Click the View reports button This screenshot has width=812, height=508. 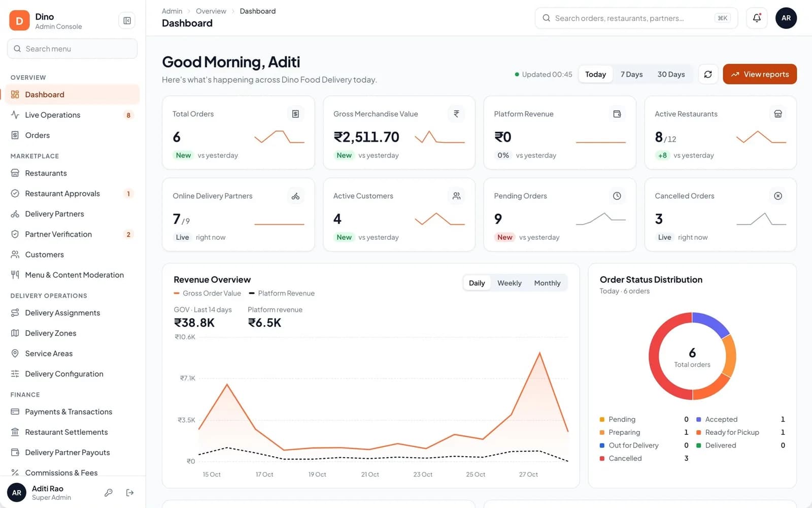click(x=760, y=74)
